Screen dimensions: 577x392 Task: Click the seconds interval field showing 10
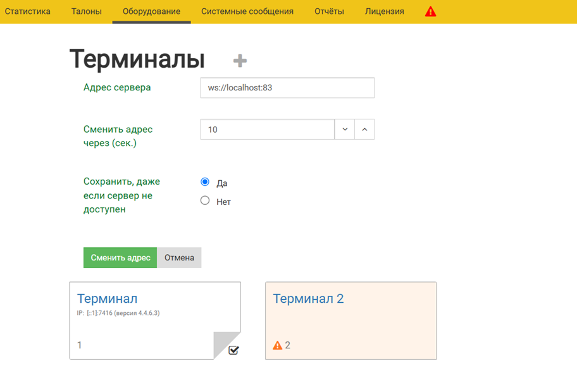click(267, 129)
